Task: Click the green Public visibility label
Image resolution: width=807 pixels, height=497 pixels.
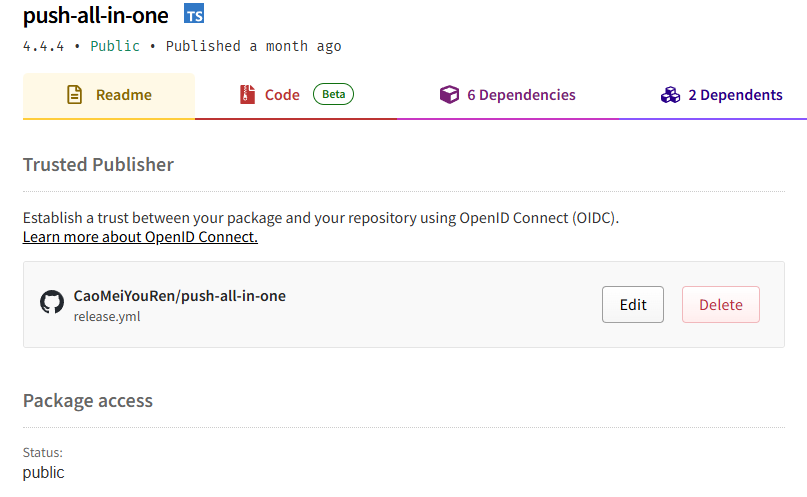Action: (x=115, y=46)
